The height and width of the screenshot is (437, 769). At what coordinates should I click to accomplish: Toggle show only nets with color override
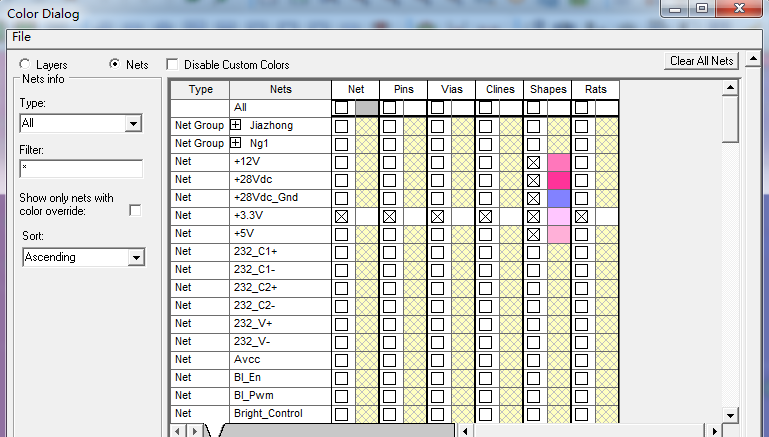135,210
